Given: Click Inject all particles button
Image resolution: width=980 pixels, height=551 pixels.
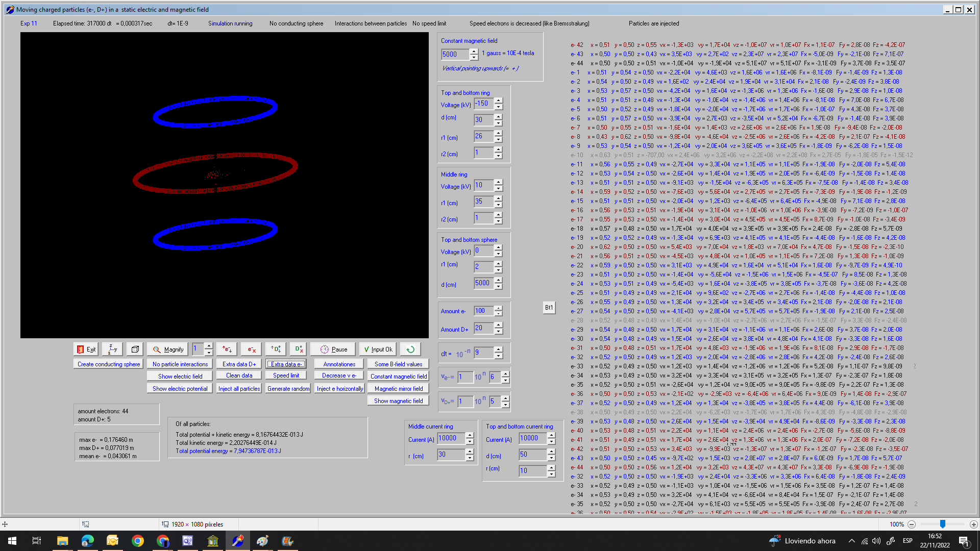Looking at the screenshot, I should (x=239, y=389).
